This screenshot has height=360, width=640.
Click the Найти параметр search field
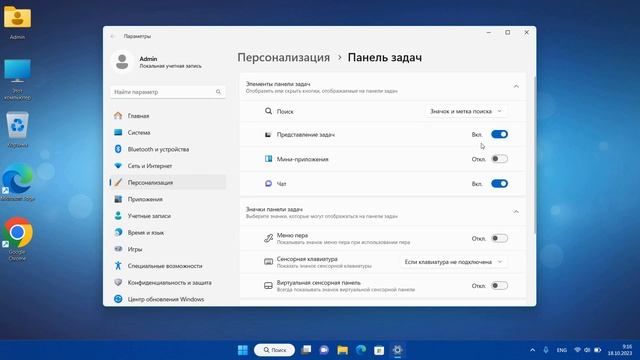167,92
